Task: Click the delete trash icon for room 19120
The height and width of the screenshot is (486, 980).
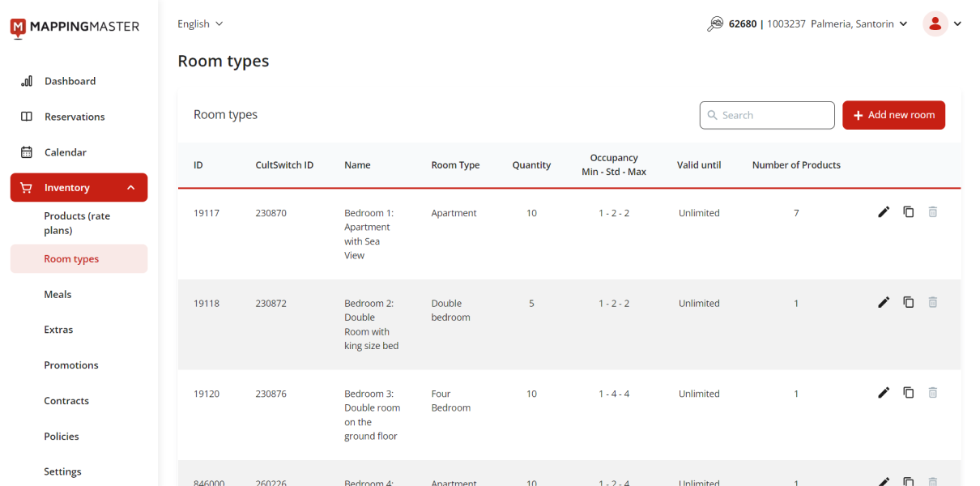Action: click(933, 393)
